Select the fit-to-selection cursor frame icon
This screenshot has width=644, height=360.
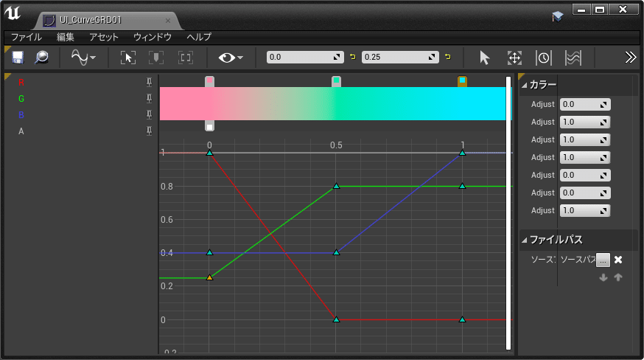(x=128, y=58)
